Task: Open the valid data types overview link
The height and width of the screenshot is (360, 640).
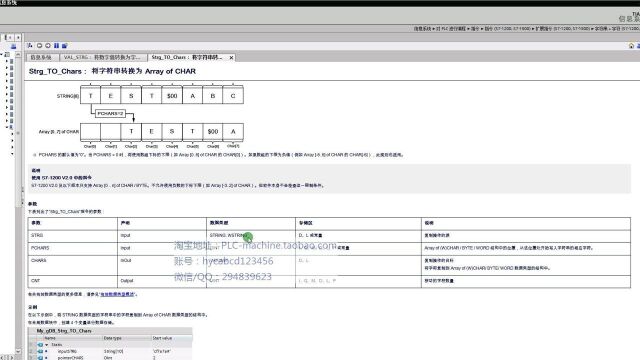Action: (118, 294)
